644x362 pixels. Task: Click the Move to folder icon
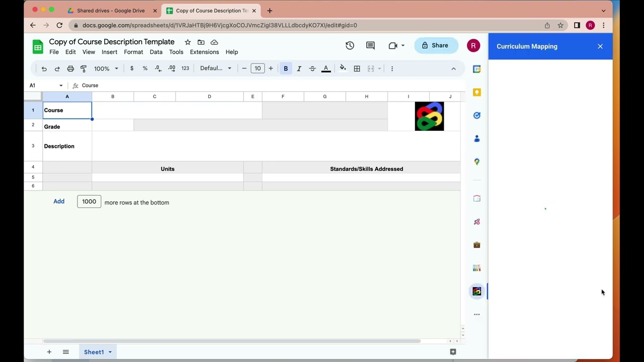pos(201,42)
